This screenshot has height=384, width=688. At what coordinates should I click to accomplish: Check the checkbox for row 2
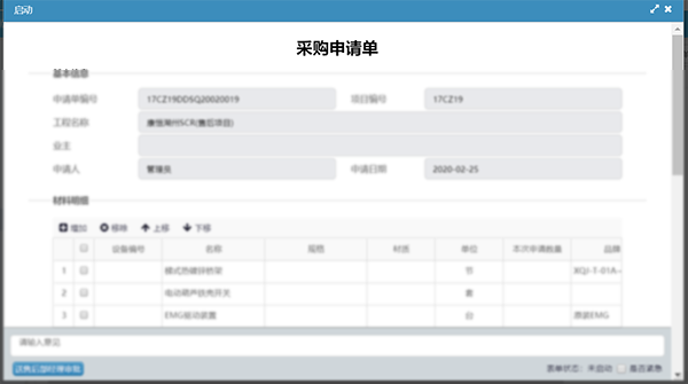[x=84, y=293]
